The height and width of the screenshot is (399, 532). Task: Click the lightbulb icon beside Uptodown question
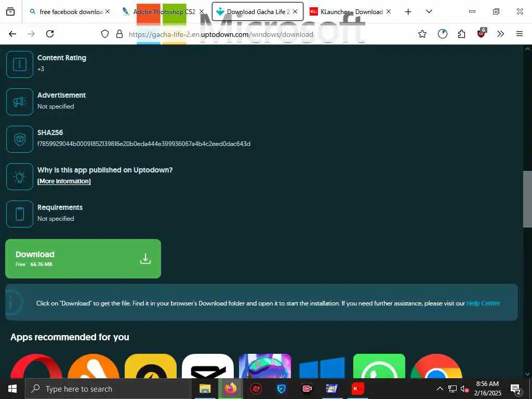tap(20, 177)
